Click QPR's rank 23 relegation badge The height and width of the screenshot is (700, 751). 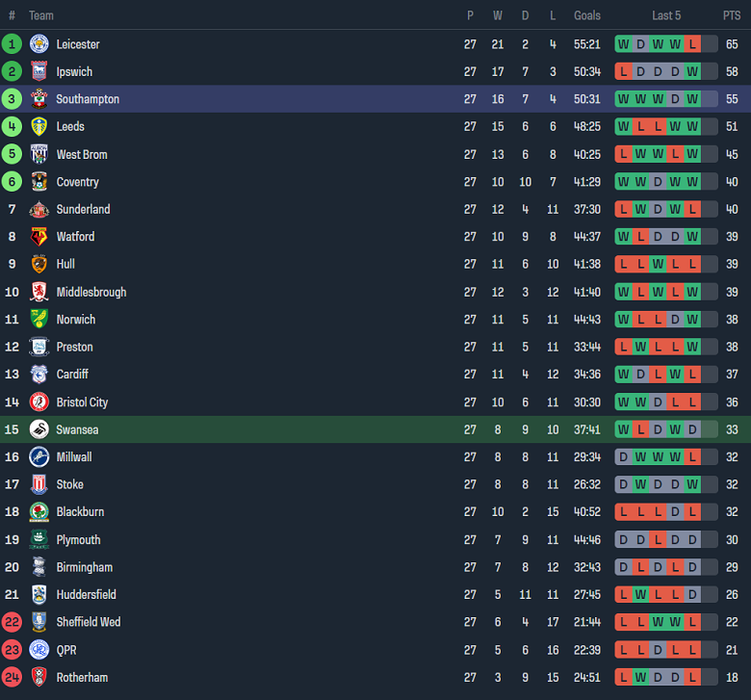[x=12, y=650]
